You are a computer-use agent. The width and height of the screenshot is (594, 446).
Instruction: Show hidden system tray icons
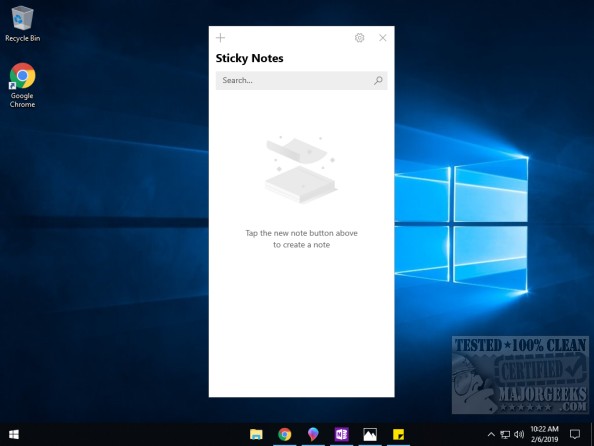click(x=491, y=434)
